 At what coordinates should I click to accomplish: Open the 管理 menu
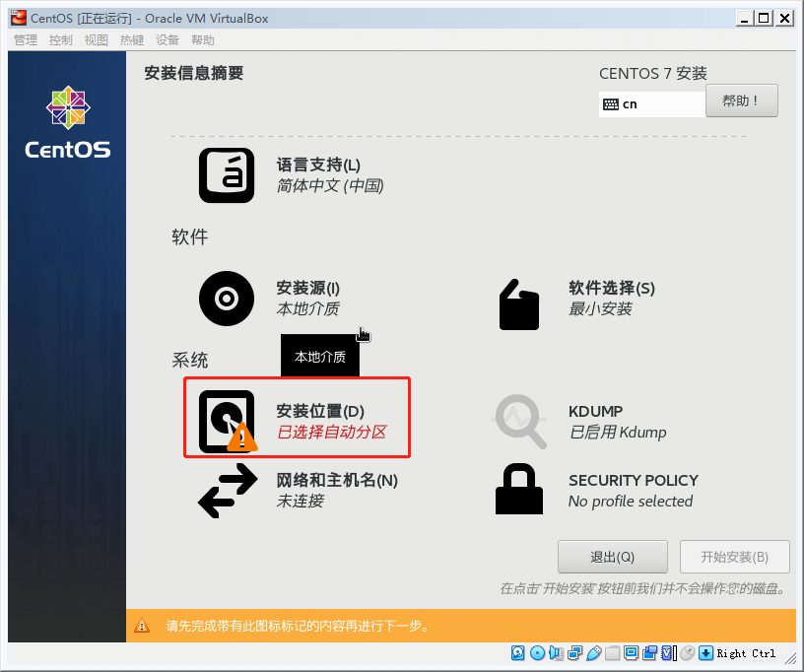[26, 40]
